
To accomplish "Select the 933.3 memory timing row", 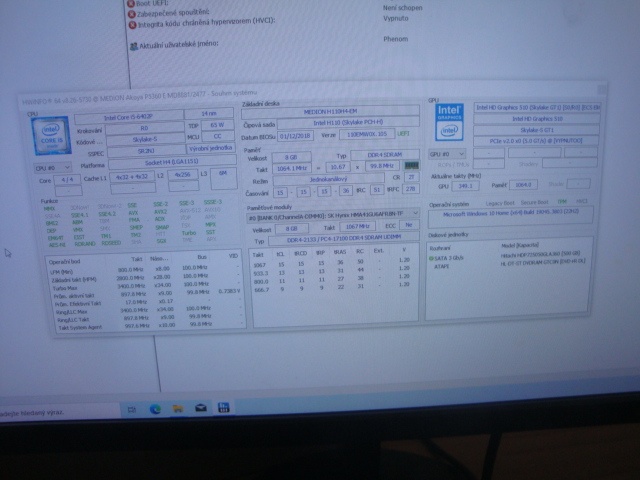I will pyautogui.click(x=331, y=272).
